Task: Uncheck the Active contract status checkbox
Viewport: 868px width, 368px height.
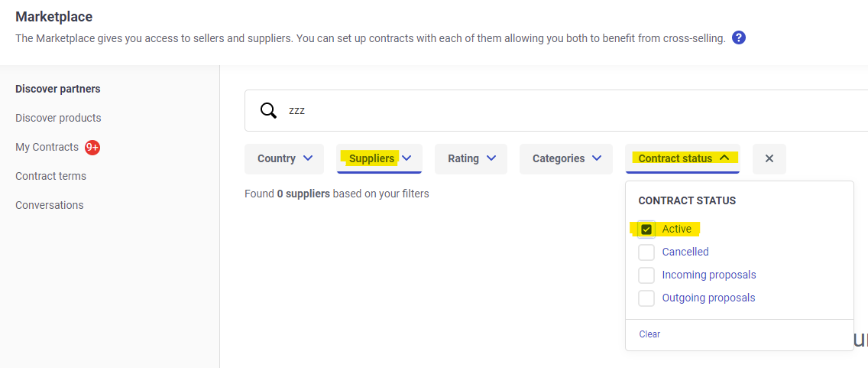Action: click(x=646, y=229)
